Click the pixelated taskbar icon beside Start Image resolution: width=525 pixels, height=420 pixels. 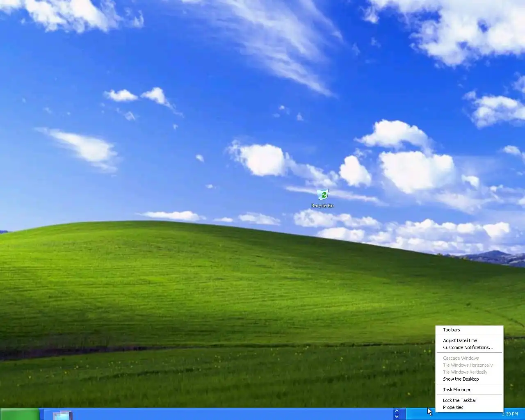62,415
